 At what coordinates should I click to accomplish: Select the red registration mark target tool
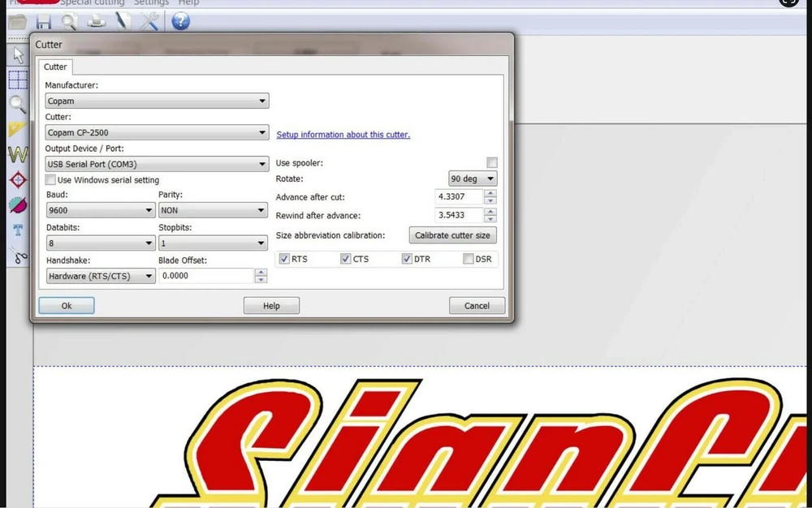click(x=18, y=179)
